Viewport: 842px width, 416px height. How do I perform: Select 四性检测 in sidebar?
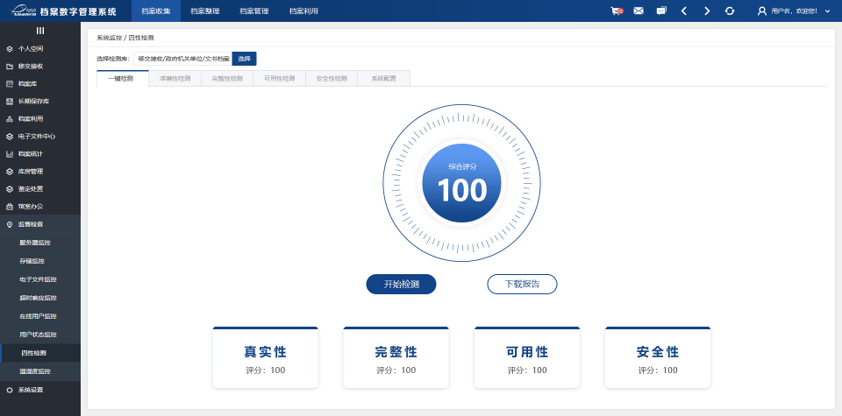point(40,353)
